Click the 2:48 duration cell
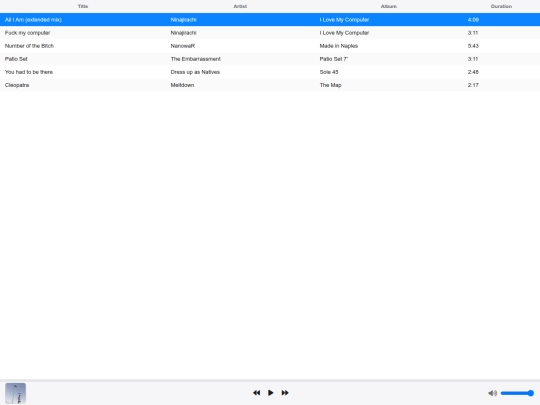540x405 pixels. (x=473, y=72)
